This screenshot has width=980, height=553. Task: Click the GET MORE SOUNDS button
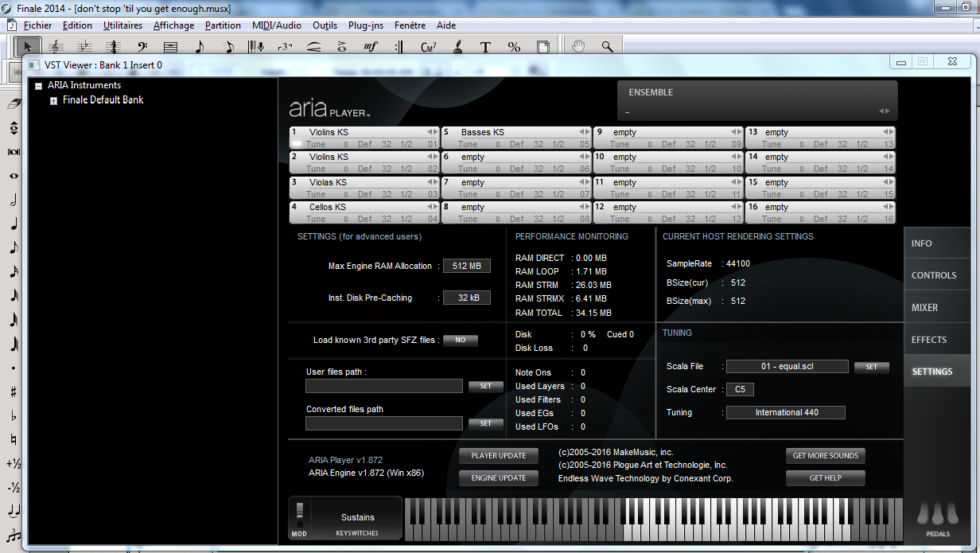point(825,456)
